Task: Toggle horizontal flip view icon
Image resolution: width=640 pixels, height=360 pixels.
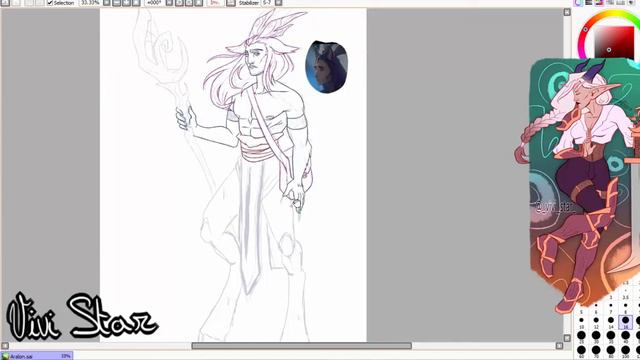Action: (214, 2)
